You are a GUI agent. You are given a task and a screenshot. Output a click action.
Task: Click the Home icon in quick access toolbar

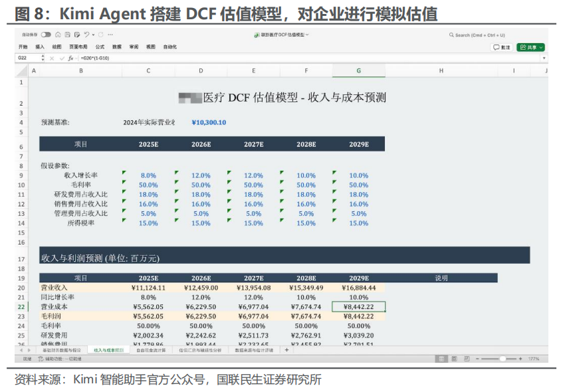pos(58,35)
